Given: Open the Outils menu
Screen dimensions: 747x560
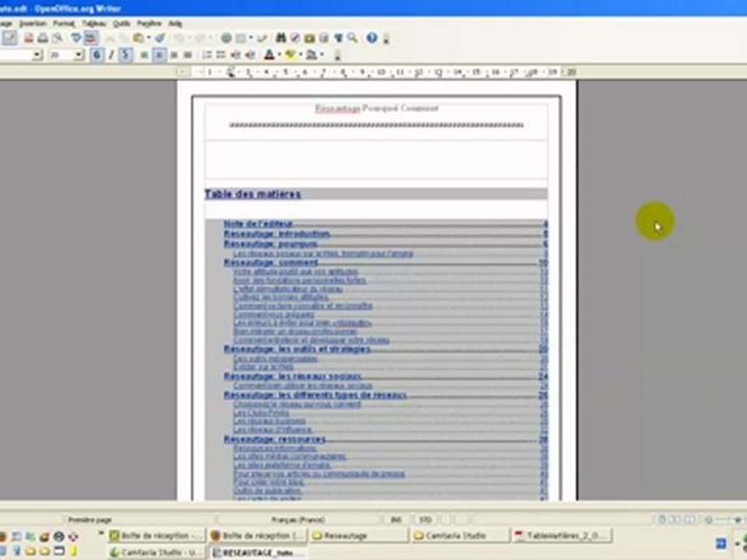Looking at the screenshot, I should click(121, 23).
